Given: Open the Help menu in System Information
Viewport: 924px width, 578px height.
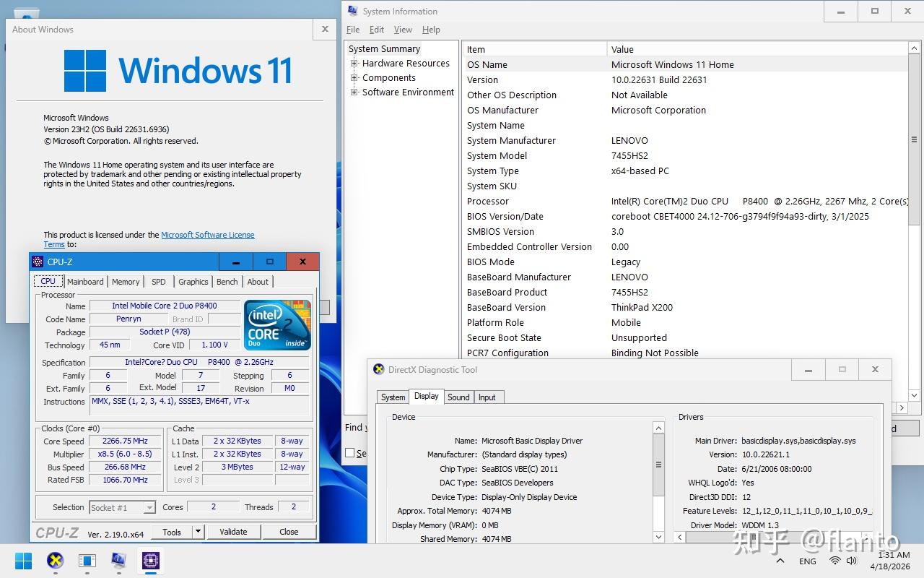Looking at the screenshot, I should 431,30.
